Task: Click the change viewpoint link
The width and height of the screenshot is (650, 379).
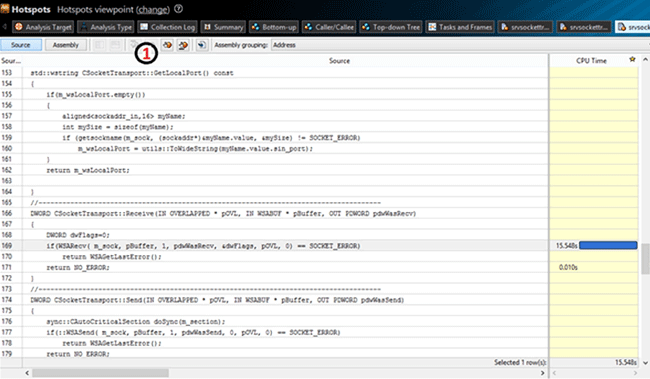Action: coord(153,10)
